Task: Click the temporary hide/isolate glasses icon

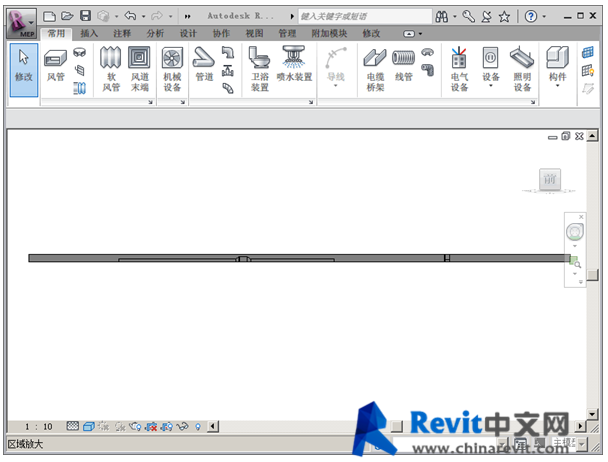Action: 182,427
